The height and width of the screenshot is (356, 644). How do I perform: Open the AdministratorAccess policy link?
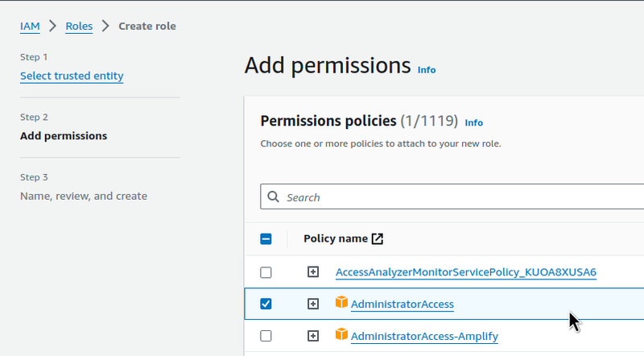pos(402,304)
